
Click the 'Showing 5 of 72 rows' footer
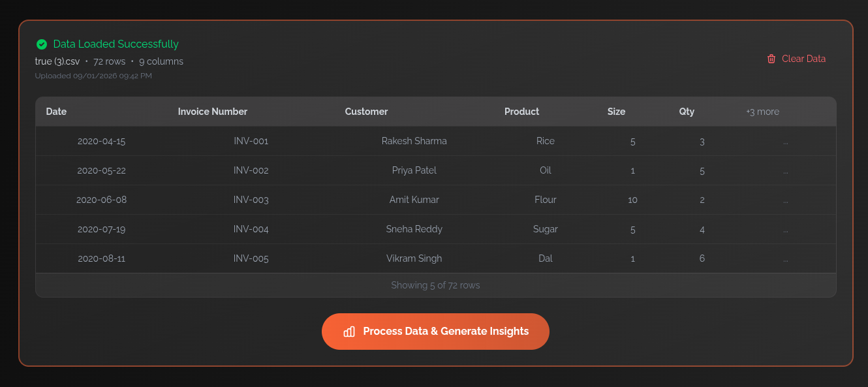[x=435, y=285]
